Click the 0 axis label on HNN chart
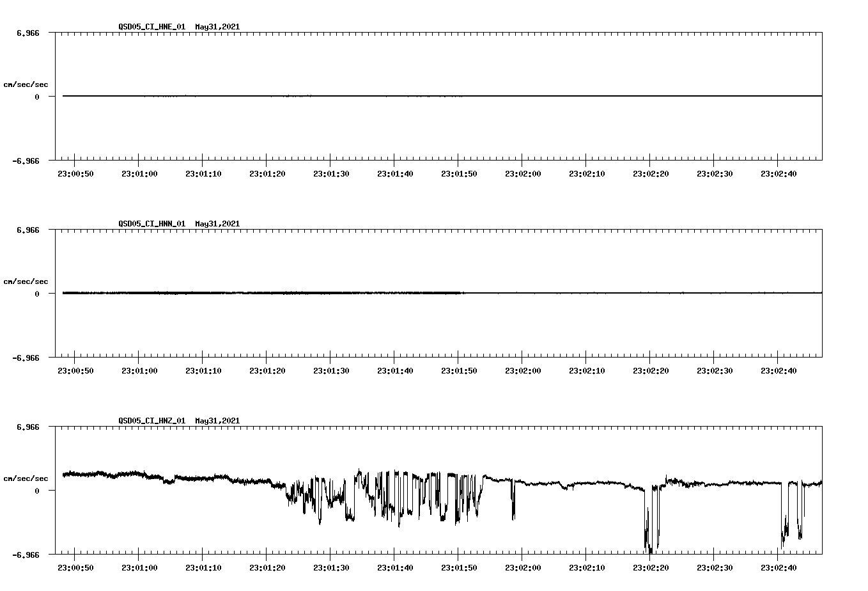The height and width of the screenshot is (591, 868). coord(37,294)
